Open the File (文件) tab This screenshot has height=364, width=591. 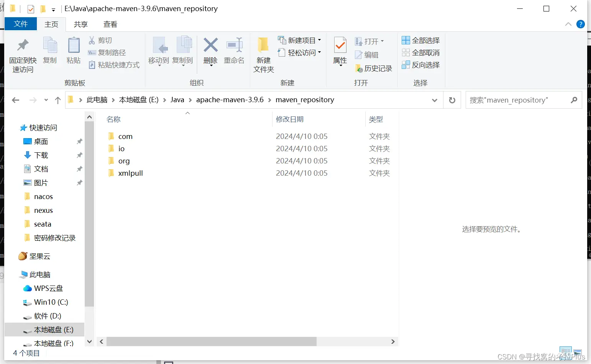21,24
